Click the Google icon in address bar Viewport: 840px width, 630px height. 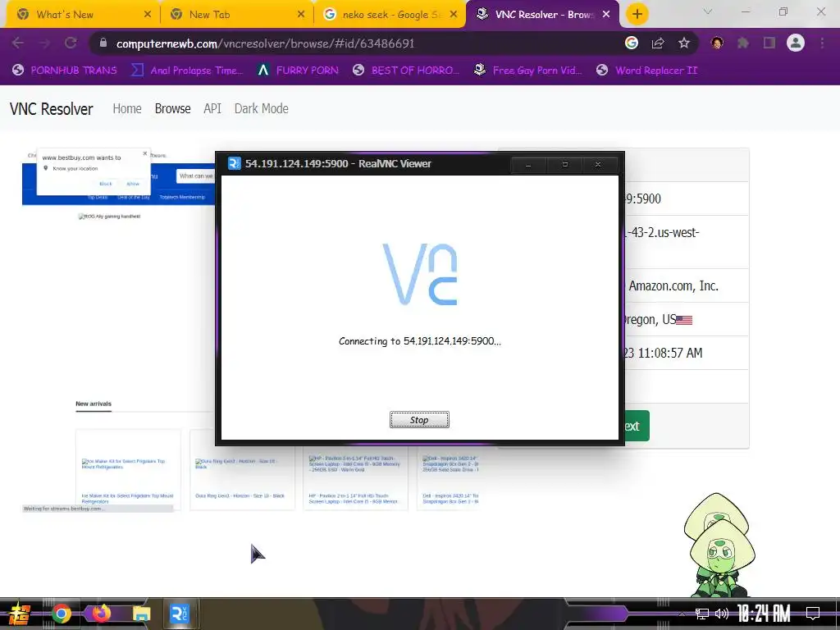pos(632,43)
